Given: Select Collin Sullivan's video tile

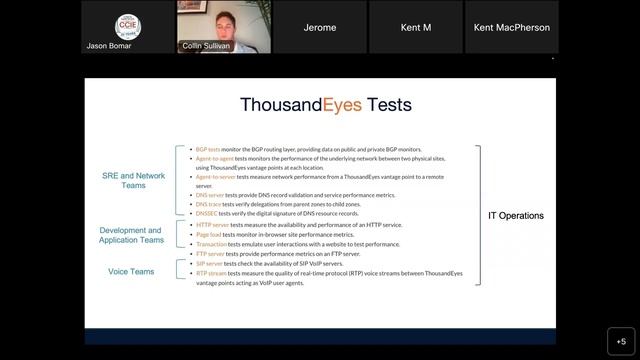Looking at the screenshot, I should coord(224,27).
